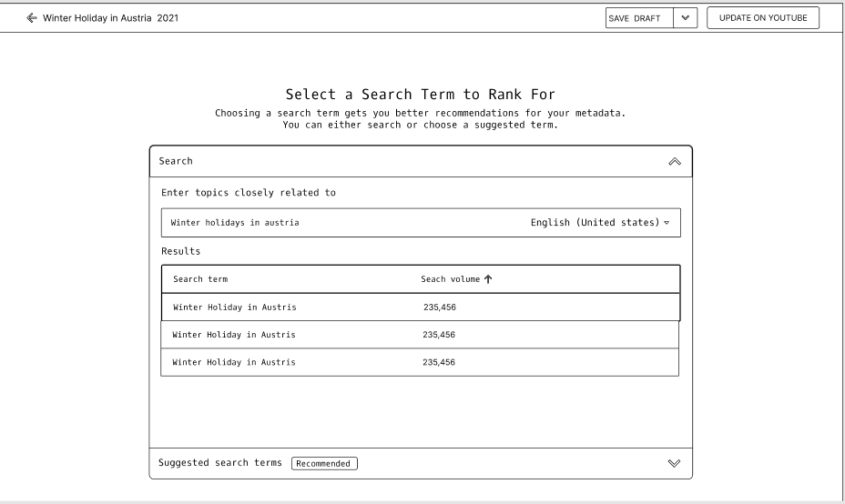Click the Search term column header
Image resolution: width=845 pixels, height=504 pixels.
[x=200, y=279]
